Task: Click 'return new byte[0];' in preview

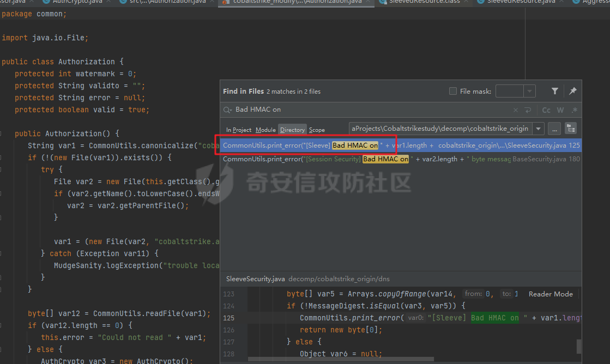Action: tap(341, 330)
